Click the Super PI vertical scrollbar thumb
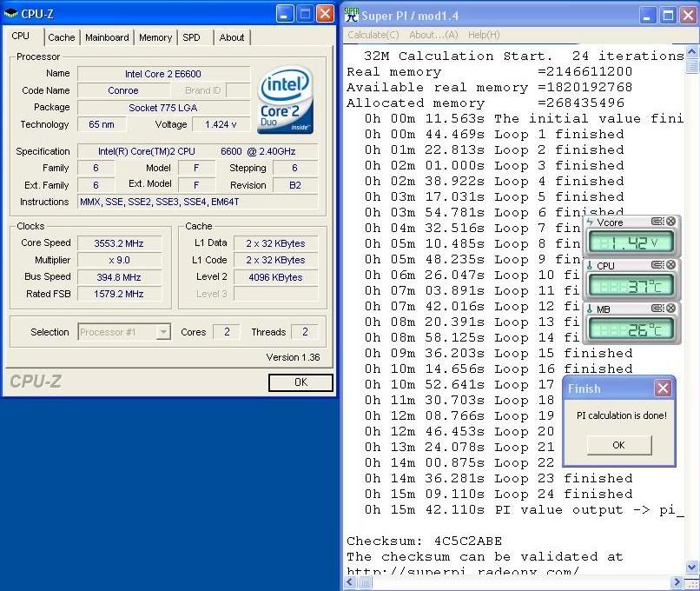The height and width of the screenshot is (591, 700). pos(692,67)
